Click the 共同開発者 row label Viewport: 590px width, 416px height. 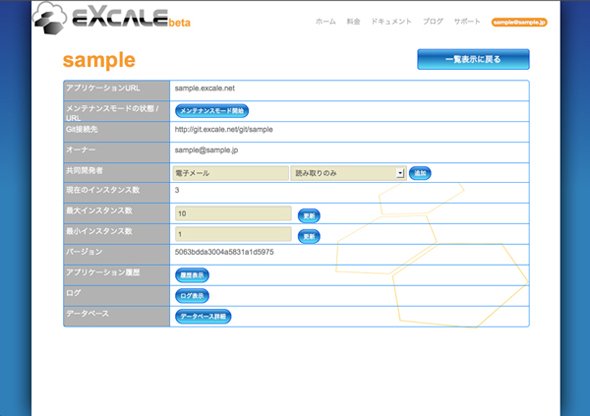tap(84, 170)
